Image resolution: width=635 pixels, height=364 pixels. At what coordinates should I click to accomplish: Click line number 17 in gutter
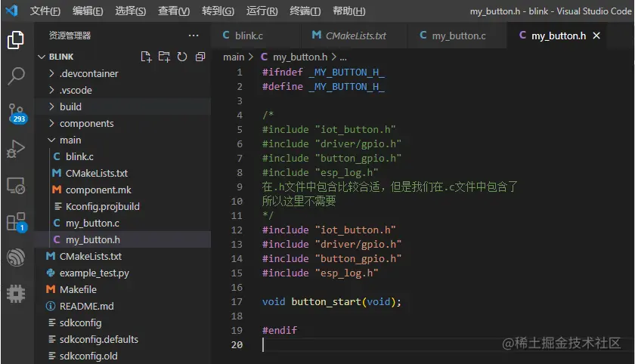tap(237, 302)
